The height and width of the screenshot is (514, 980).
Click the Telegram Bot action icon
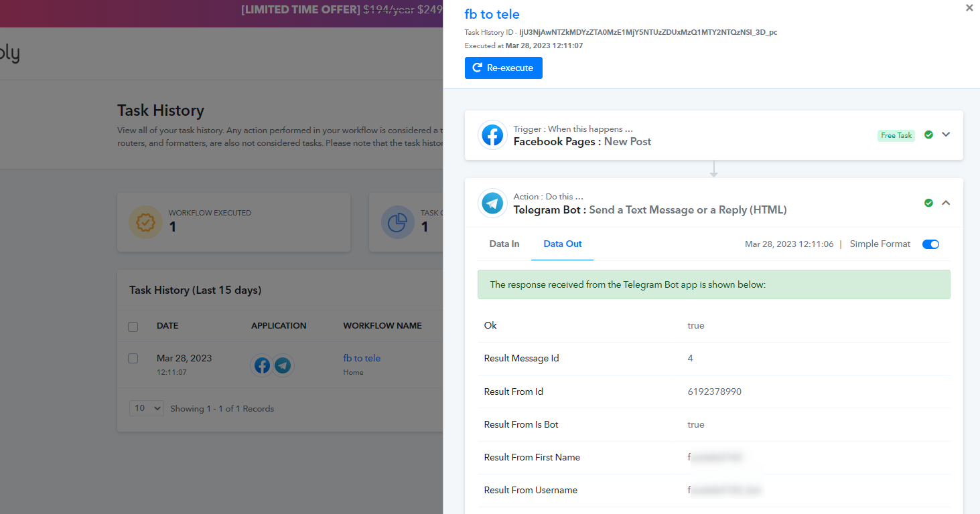pyautogui.click(x=492, y=203)
